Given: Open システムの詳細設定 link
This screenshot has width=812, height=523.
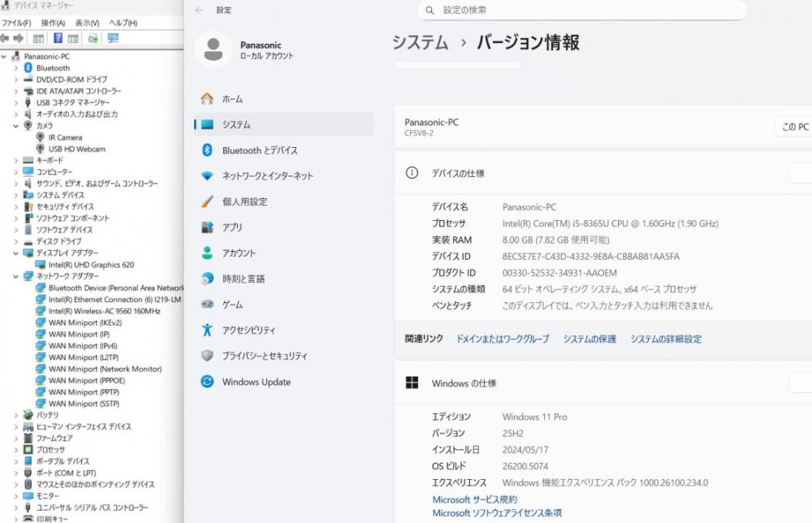Looking at the screenshot, I should [x=666, y=339].
